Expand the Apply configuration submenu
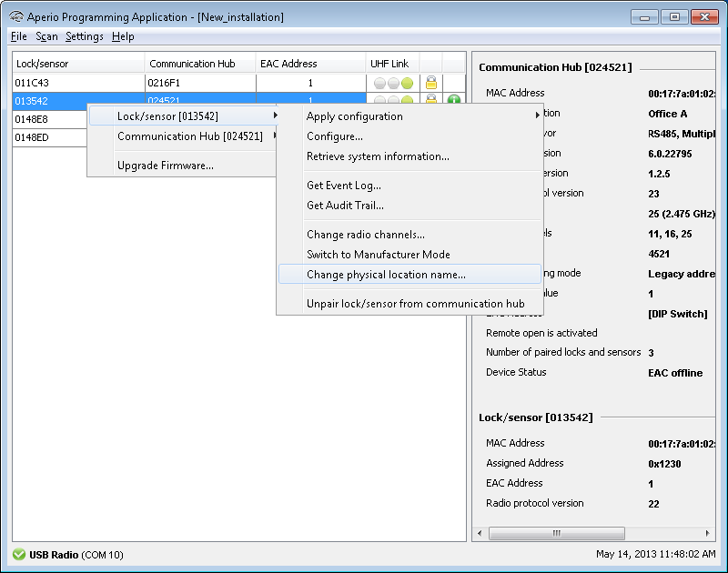Screen dimensions: 728x573 click(410, 116)
